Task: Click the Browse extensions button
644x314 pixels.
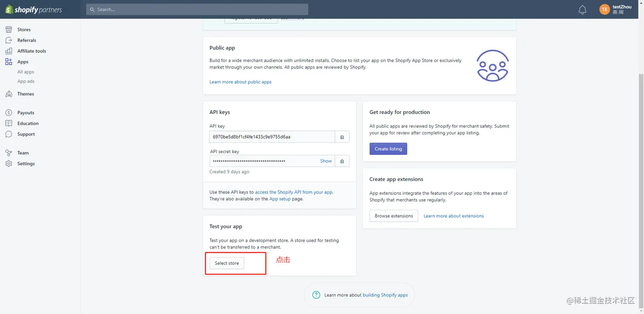Action: (394, 216)
